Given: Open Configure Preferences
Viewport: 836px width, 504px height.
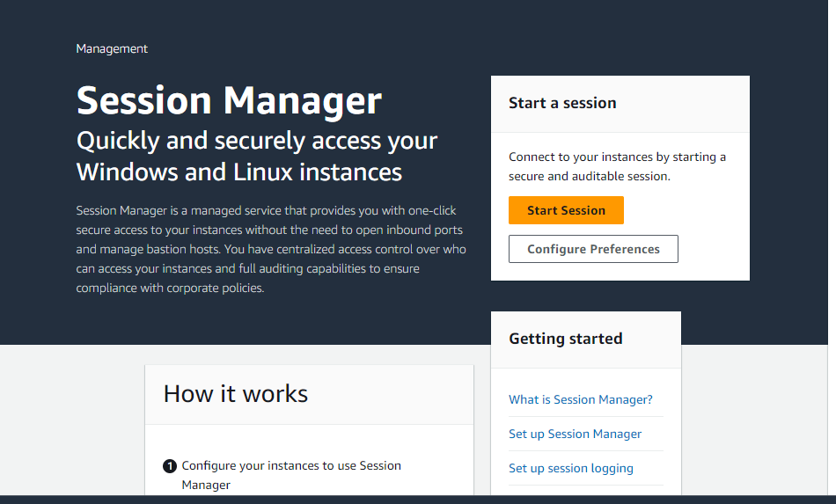Looking at the screenshot, I should click(593, 249).
